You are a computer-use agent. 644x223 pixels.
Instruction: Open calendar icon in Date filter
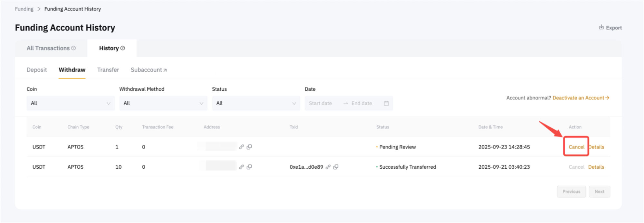pyautogui.click(x=386, y=103)
